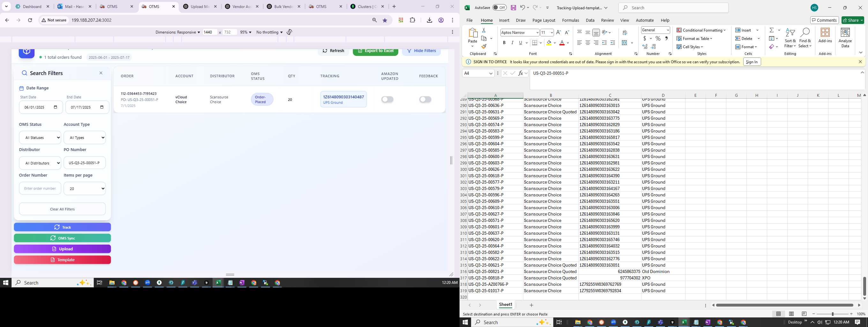Click Decrease Font Size icon
868x327 pixels.
567,32
